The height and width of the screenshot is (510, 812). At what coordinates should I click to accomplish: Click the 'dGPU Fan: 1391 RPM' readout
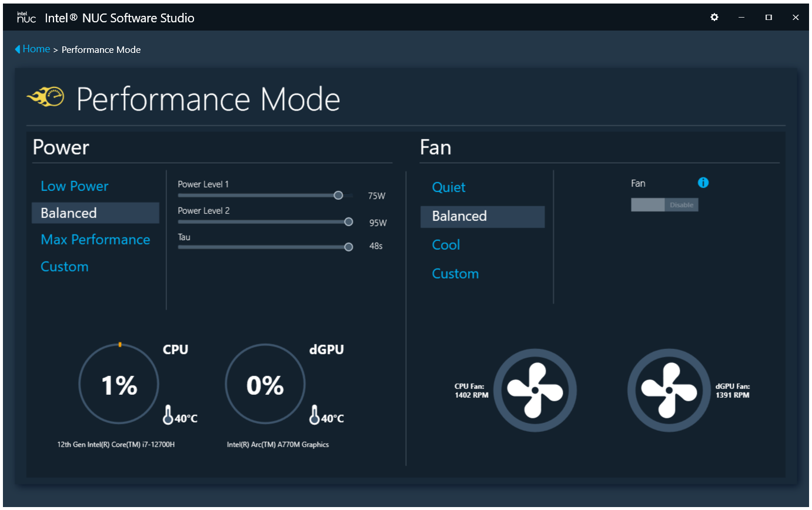click(733, 391)
